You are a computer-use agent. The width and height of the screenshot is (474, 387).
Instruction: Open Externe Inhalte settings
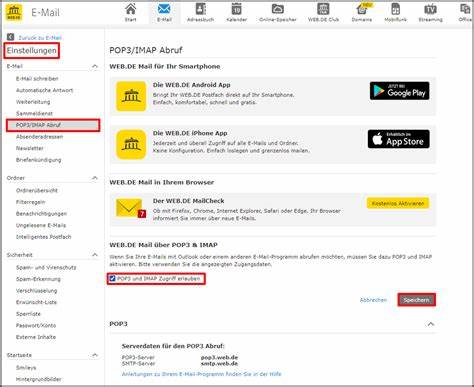[x=36, y=337]
